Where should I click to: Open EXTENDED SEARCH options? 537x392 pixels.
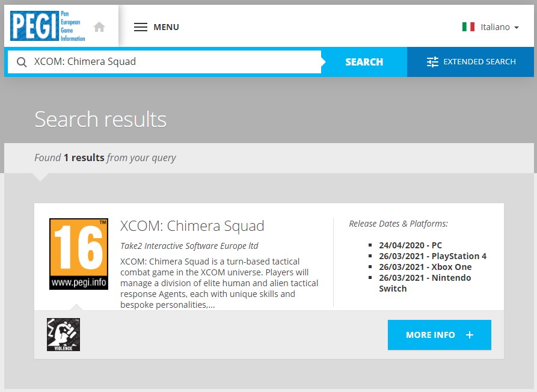point(471,62)
